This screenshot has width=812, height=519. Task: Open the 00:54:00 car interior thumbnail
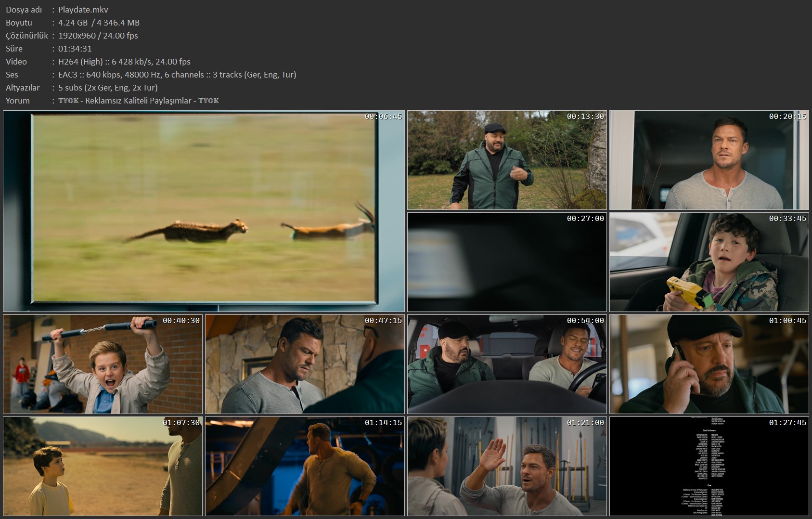[x=507, y=364]
